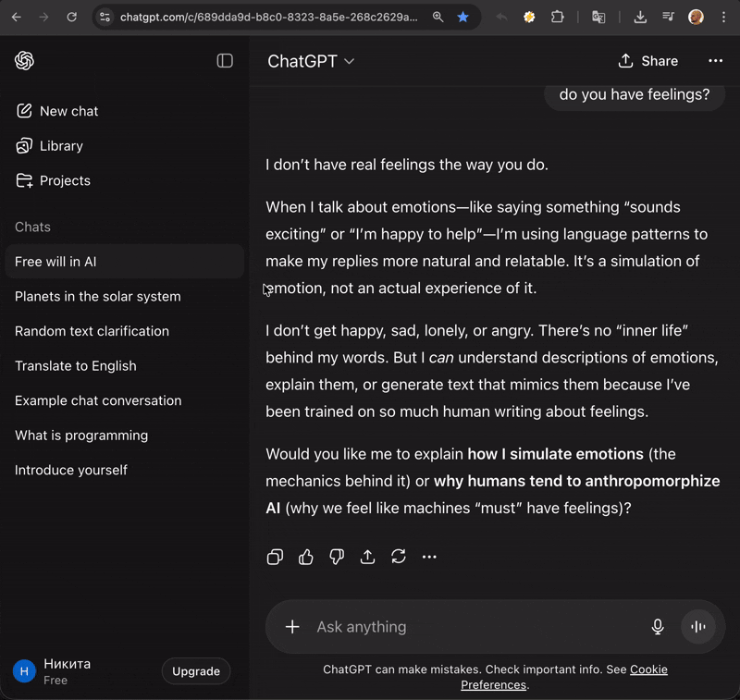Viewport: 740px width, 700px height.
Task: Toggle the bookmark star in the address bar
Action: pos(463,17)
